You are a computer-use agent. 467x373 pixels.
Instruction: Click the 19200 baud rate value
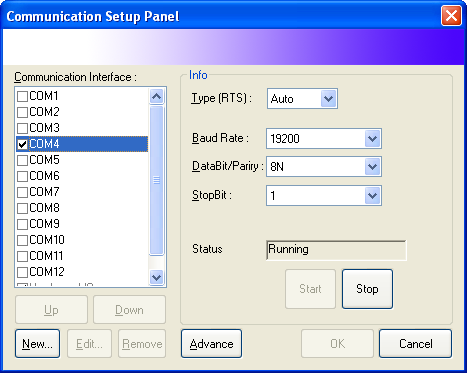[285, 139]
